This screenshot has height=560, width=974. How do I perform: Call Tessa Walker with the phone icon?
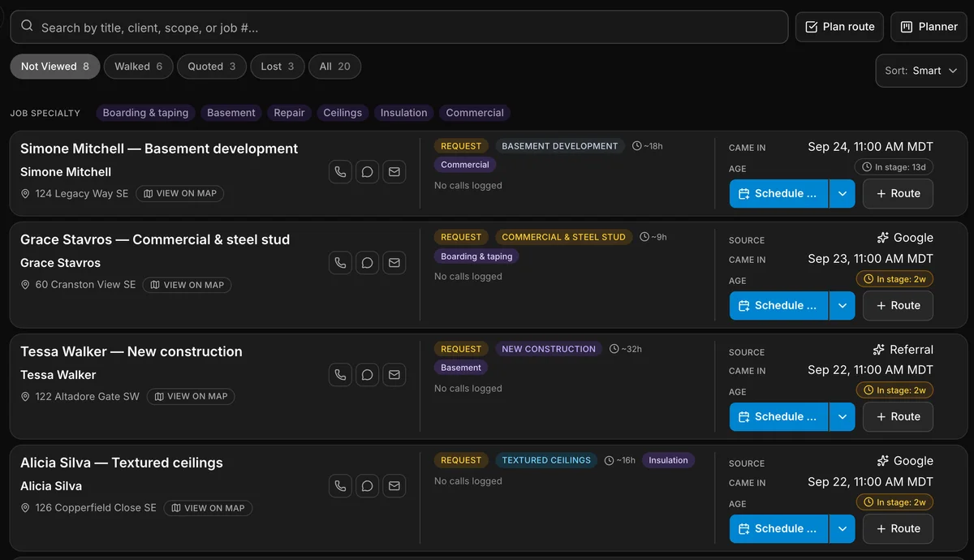point(340,375)
